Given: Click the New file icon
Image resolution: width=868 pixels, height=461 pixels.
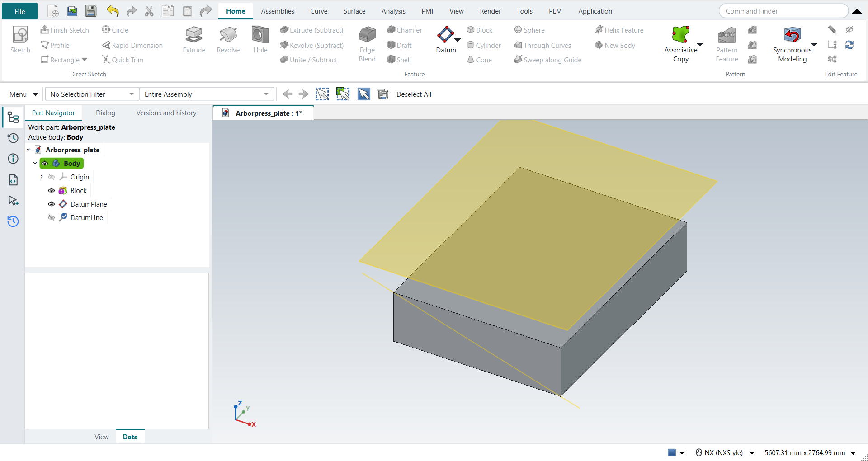Looking at the screenshot, I should 53,11.
